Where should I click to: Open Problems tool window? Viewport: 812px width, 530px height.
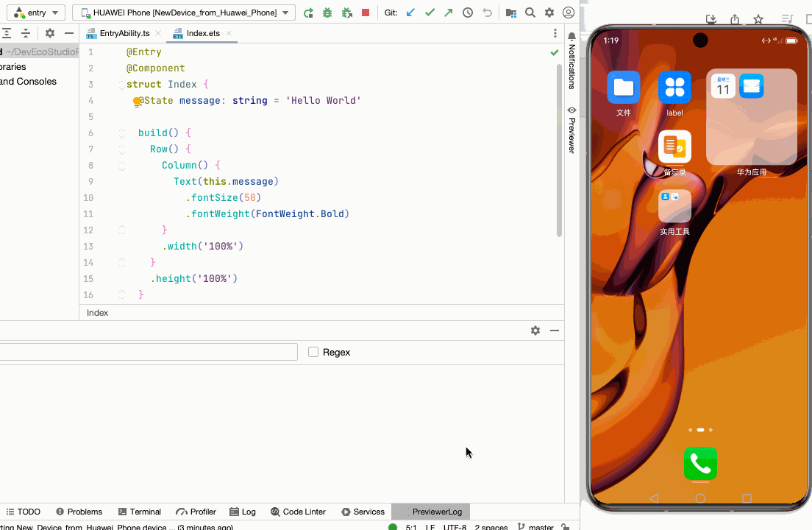tap(79, 512)
